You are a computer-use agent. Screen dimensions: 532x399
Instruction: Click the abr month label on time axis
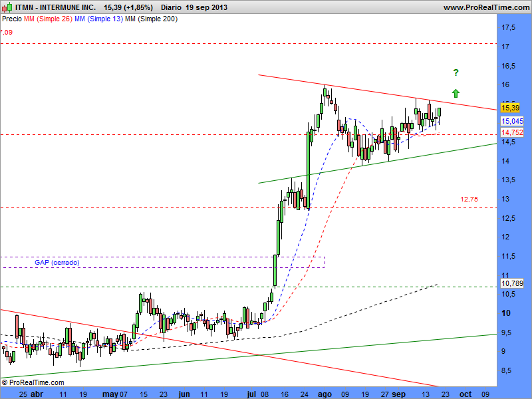(x=37, y=394)
